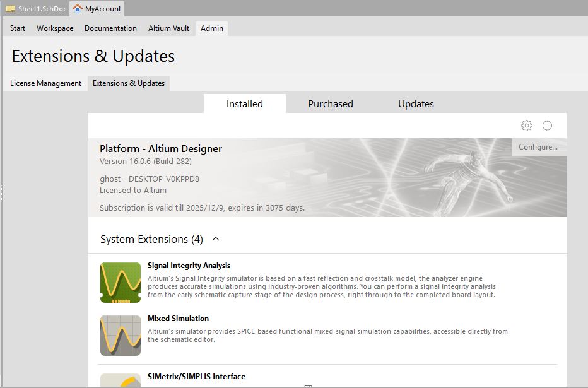Image resolution: width=588 pixels, height=388 pixels.
Task: Click the System Extensions (4) heading
Action: click(x=151, y=239)
